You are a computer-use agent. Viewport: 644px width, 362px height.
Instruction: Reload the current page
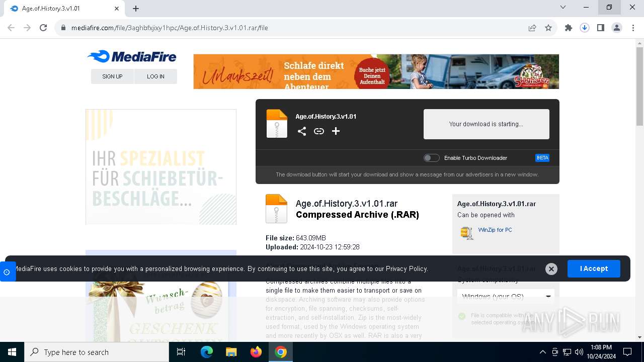(x=43, y=28)
